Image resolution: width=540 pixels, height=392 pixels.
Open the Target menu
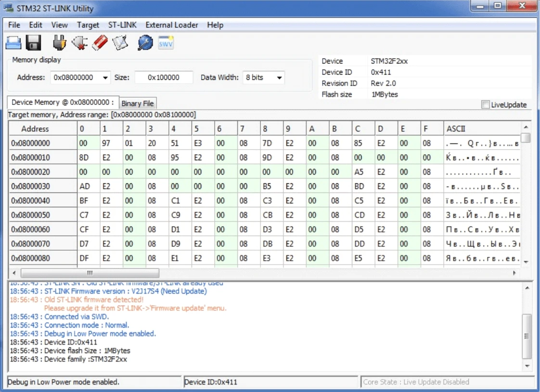click(x=88, y=25)
